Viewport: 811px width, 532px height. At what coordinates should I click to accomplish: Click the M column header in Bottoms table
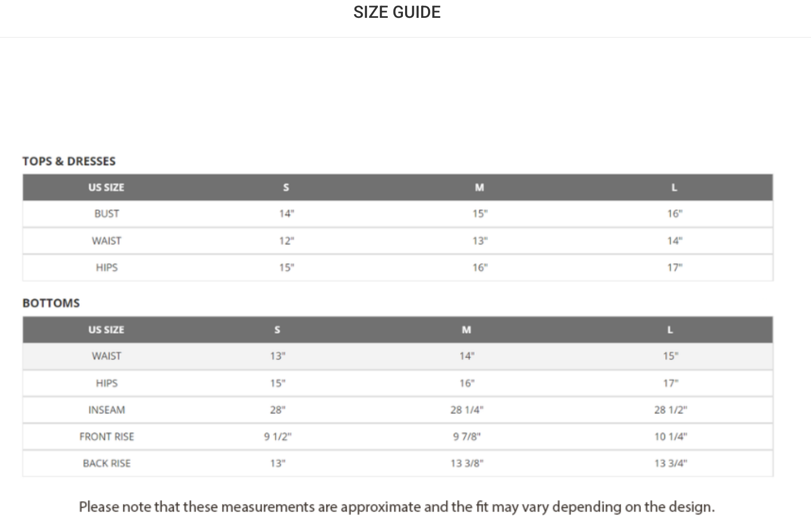click(x=466, y=330)
